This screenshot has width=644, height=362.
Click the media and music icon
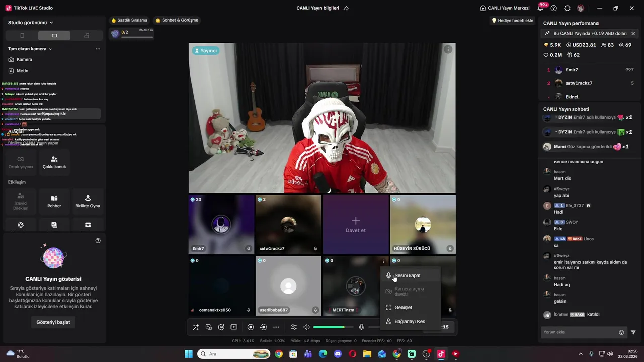pyautogui.click(x=209, y=327)
